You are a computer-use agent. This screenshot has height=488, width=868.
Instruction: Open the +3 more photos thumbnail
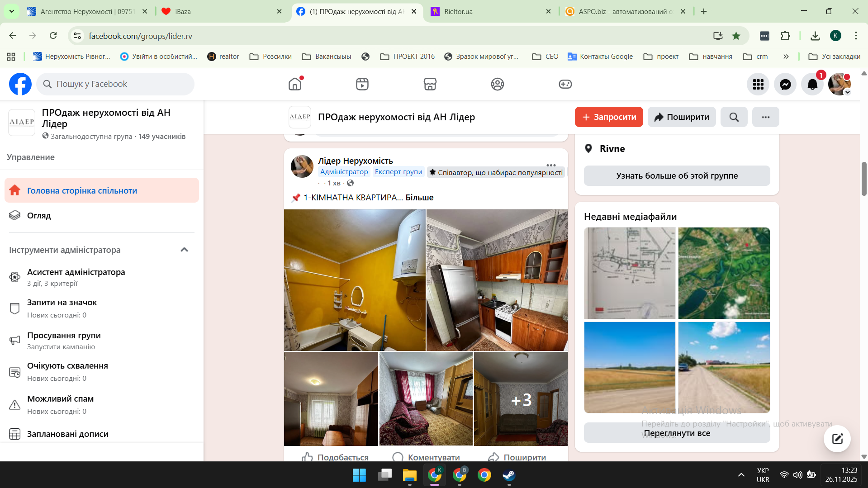tap(521, 399)
